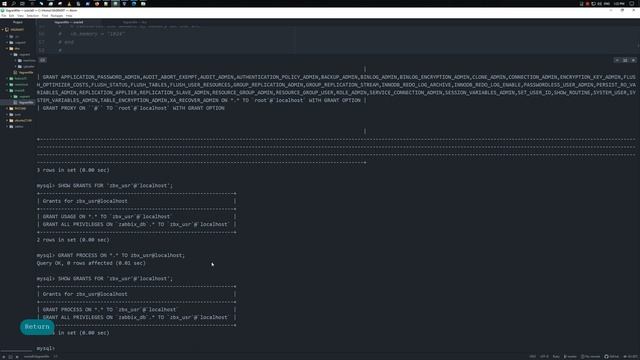Viewport: 640px width, 360px height.
Task: Click the terminal status icon above the output
Action: (42, 60)
